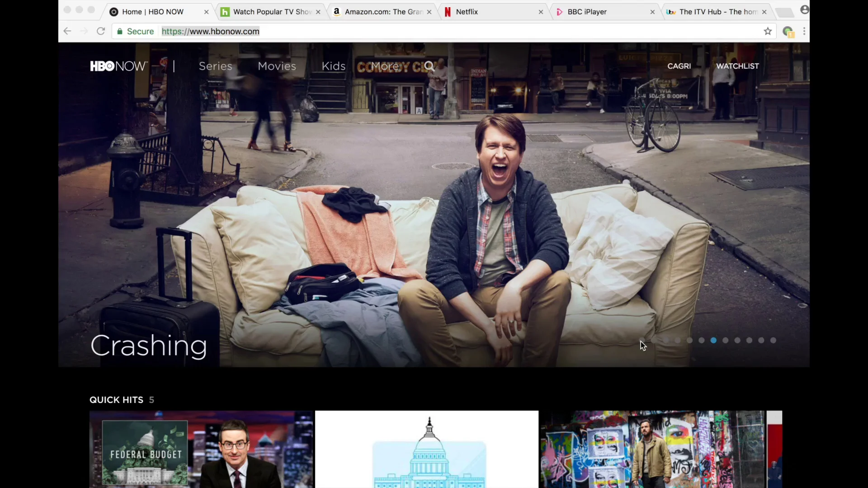Bookmark this page with star icon

click(768, 31)
